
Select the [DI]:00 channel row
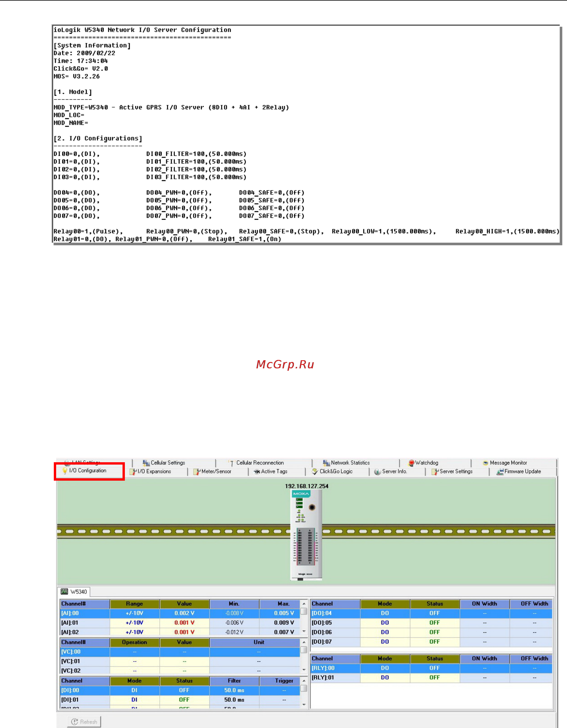pos(180,690)
